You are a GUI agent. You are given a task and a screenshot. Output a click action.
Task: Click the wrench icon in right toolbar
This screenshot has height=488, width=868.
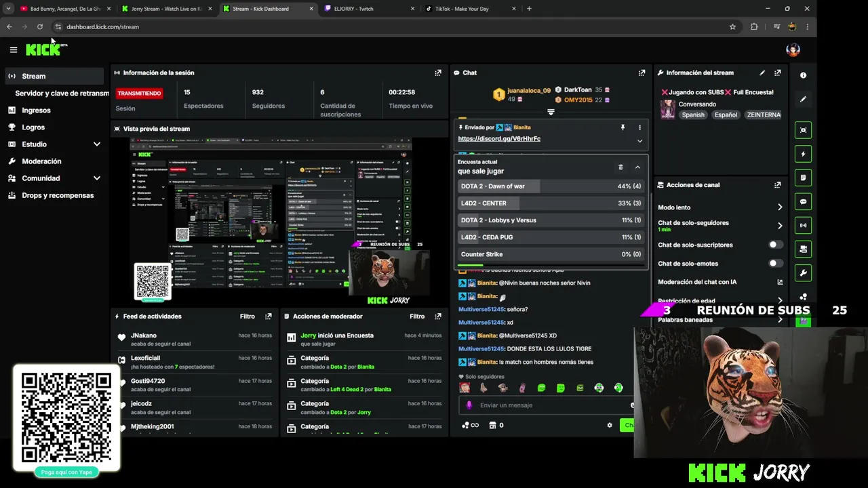tap(803, 272)
